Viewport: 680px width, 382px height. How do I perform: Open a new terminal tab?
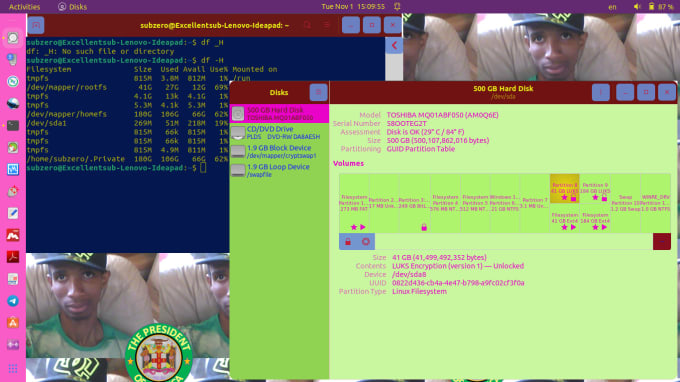(36, 25)
